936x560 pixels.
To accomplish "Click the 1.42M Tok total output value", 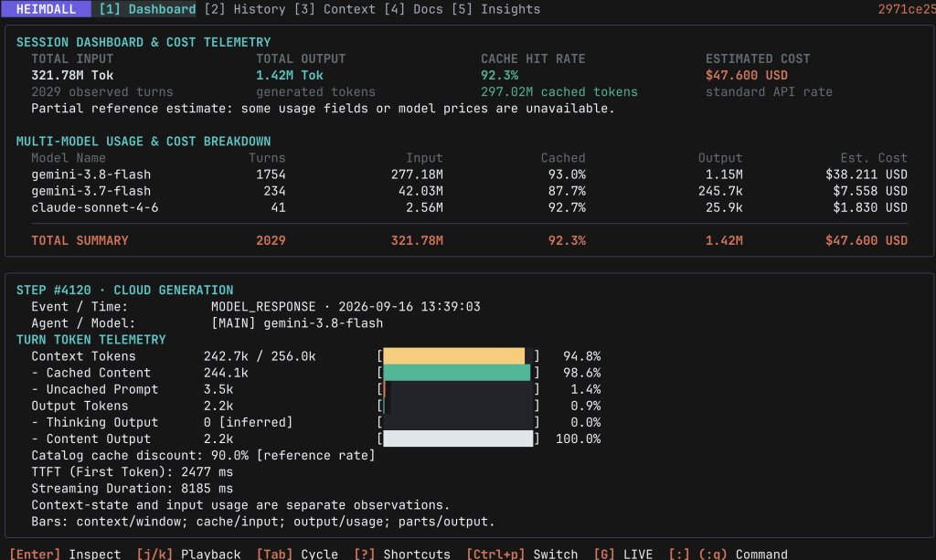I will click(290, 76).
